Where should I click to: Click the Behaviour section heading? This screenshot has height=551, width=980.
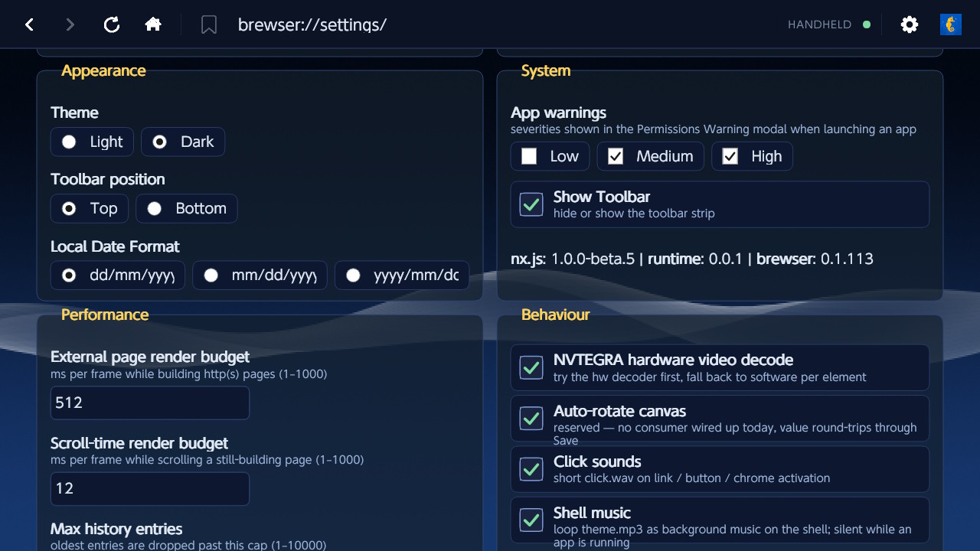pyautogui.click(x=556, y=315)
